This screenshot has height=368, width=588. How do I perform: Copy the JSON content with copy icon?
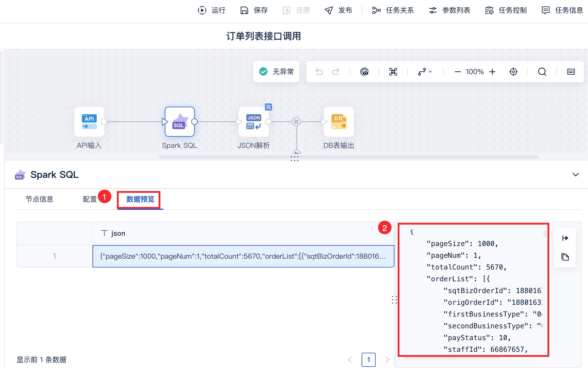point(565,257)
